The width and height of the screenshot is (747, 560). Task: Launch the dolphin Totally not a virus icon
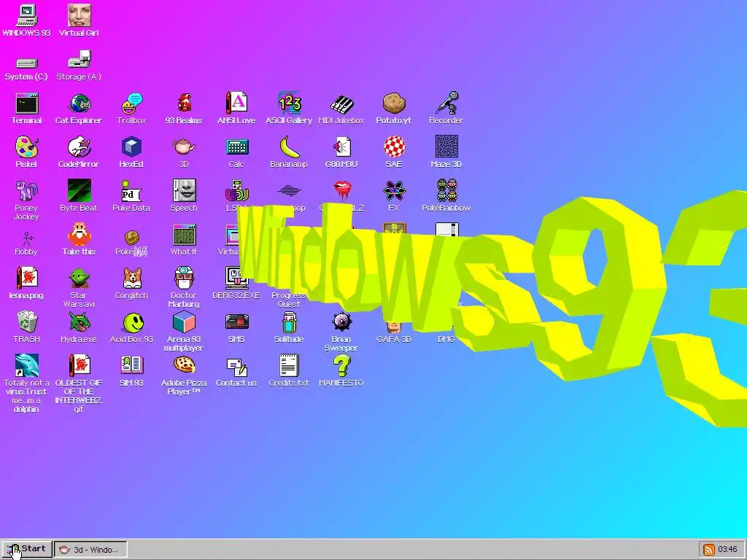[x=27, y=366]
